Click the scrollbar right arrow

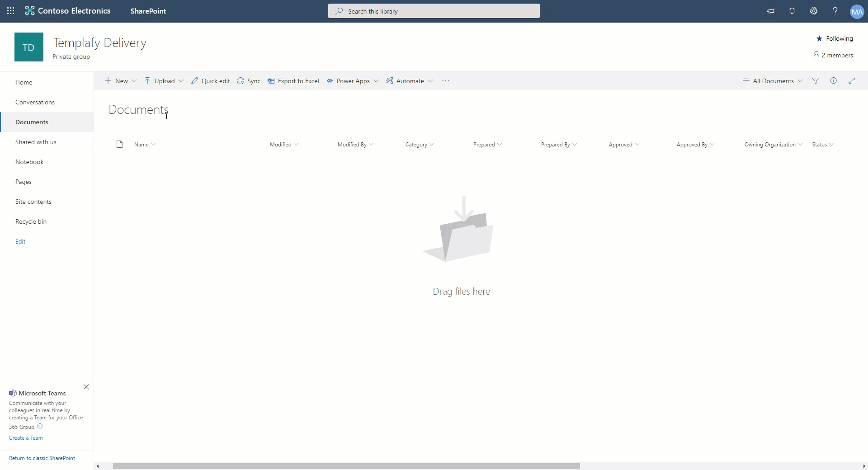pos(864,466)
